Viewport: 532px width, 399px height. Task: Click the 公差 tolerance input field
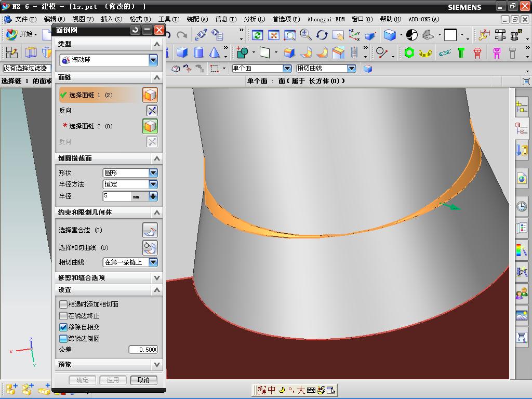coord(143,350)
